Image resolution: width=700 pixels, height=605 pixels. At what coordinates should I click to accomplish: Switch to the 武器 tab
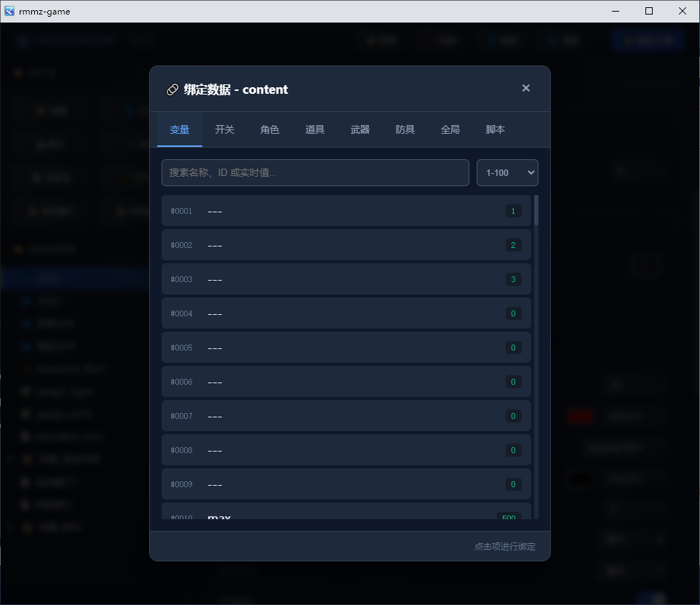(359, 129)
